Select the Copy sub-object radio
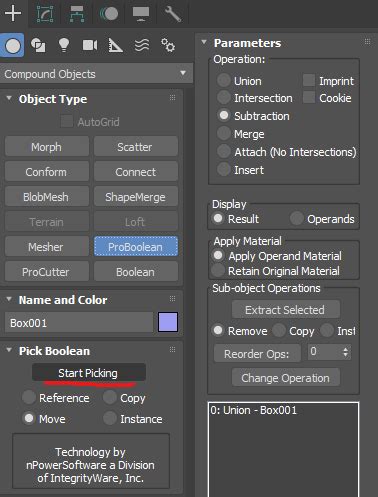Screen dimensions: 378x497 pos(279,330)
